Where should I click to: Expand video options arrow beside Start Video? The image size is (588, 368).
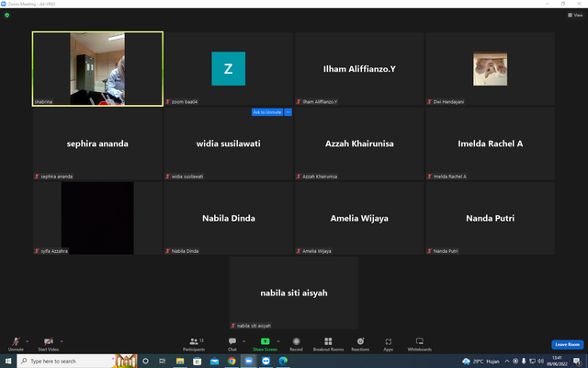coord(62,341)
